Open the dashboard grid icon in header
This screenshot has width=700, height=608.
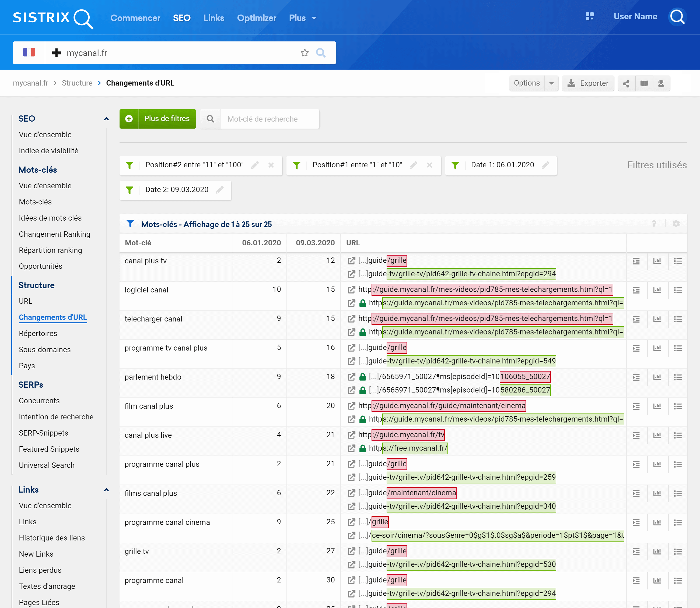pyautogui.click(x=590, y=16)
